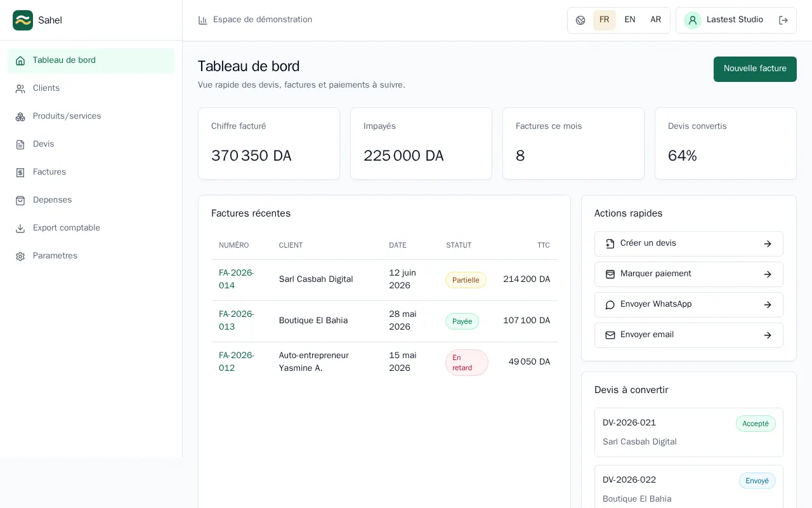
Task: Click the arrow on Marquer paiement
Action: [x=768, y=274]
